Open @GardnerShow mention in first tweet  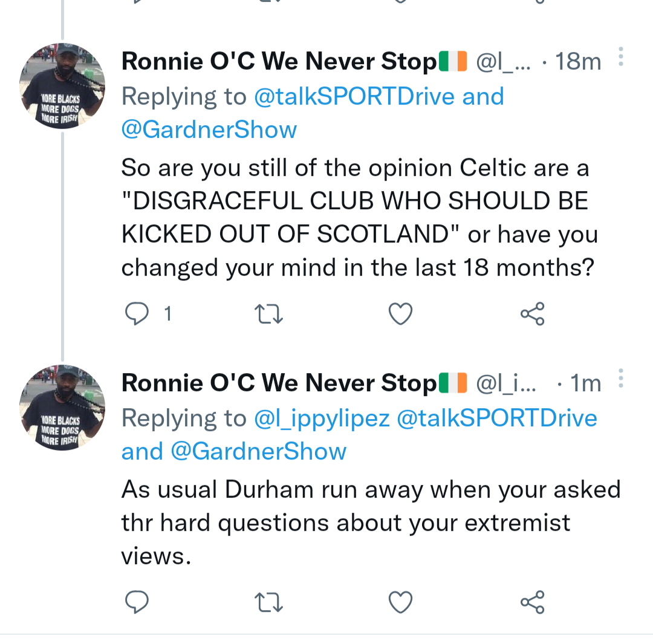coord(209,129)
